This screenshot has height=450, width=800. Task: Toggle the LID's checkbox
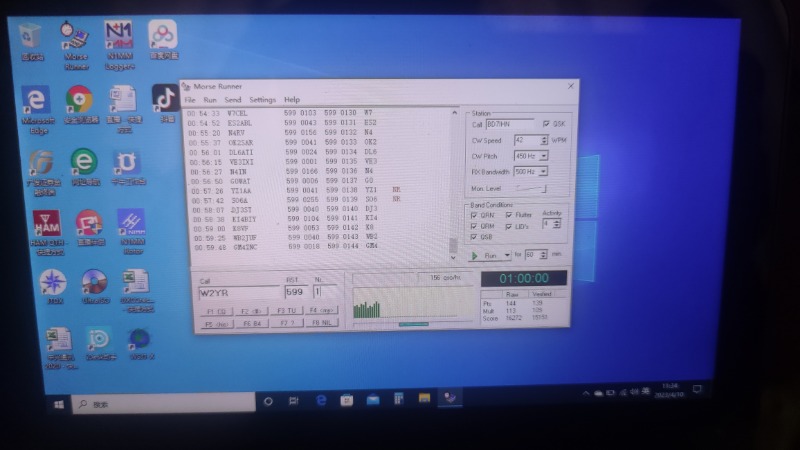[x=509, y=226]
